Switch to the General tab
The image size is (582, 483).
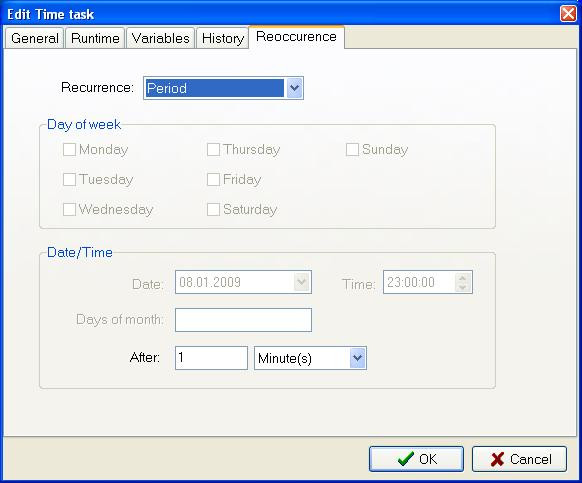pyautogui.click(x=34, y=38)
